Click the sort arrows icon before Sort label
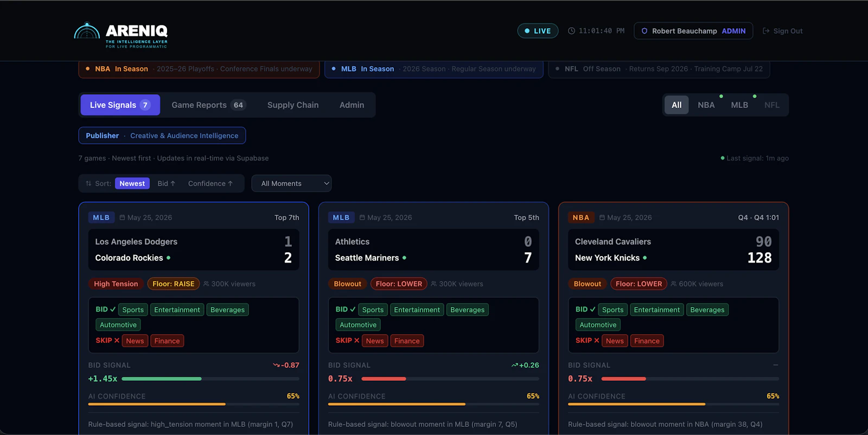 coord(88,183)
